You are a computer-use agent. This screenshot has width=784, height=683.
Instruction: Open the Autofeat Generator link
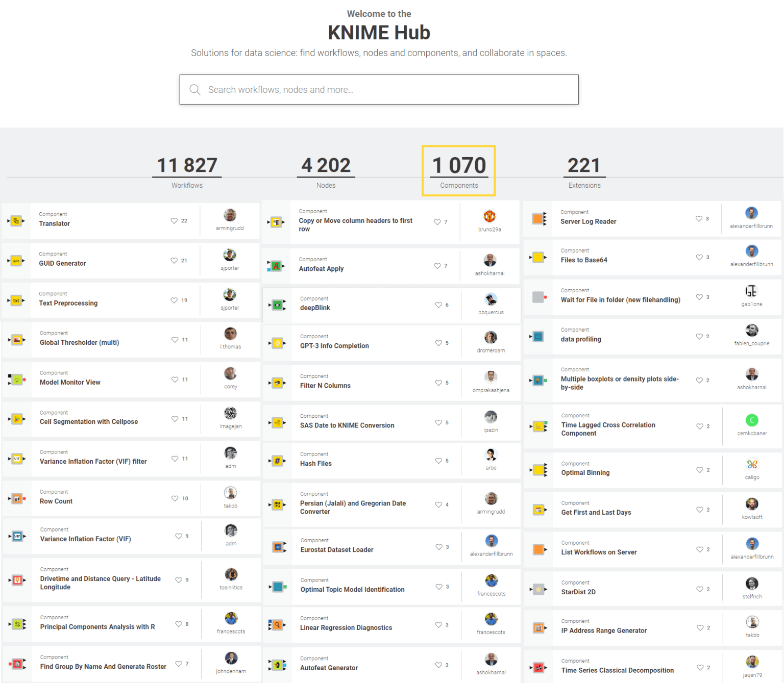coord(329,668)
